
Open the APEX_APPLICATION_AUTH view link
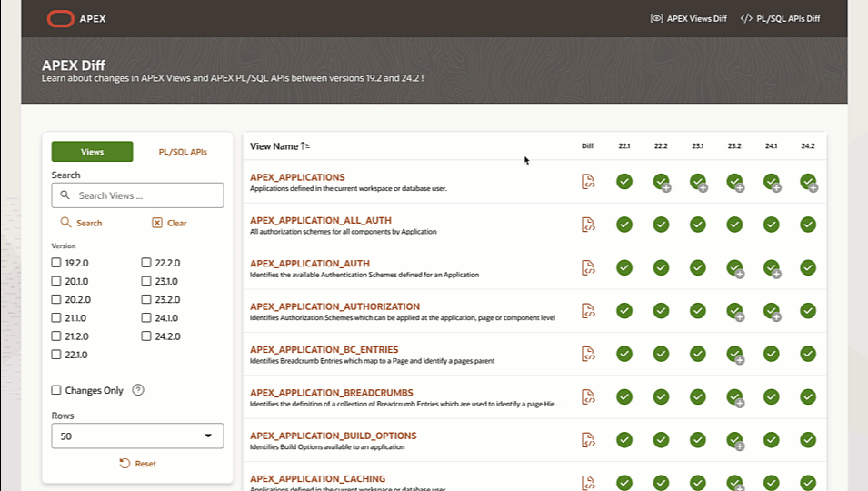coord(310,264)
